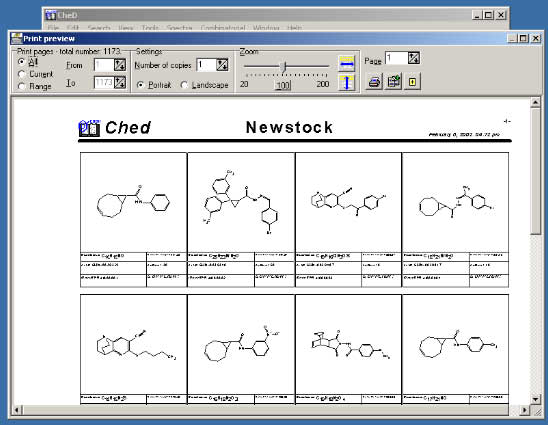
Task: Click the first-row third molecule structure
Action: [x=348, y=202]
